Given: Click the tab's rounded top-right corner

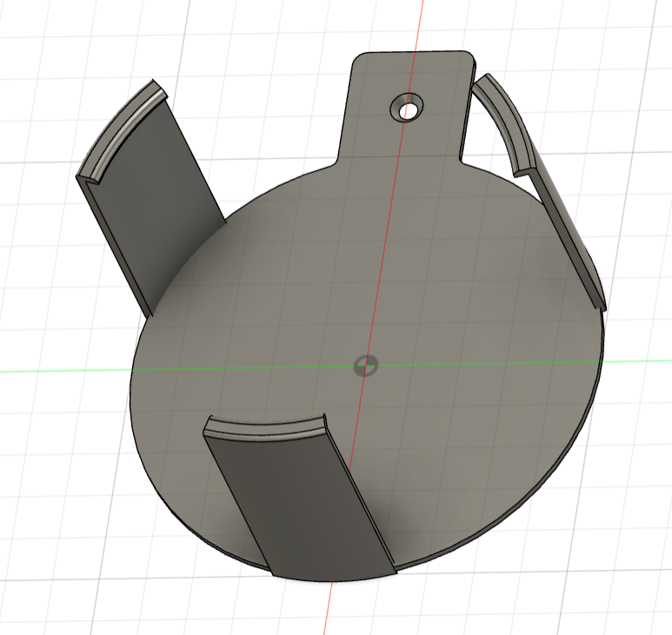Looking at the screenshot, I should [x=470, y=57].
